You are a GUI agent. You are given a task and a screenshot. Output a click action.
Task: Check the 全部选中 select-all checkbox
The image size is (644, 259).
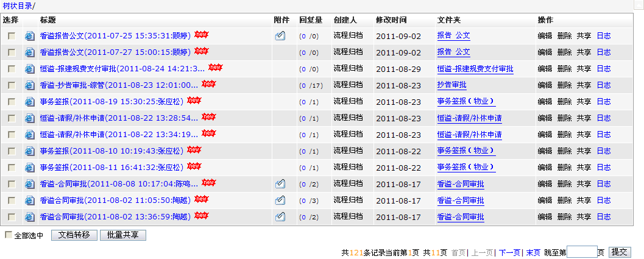(x=8, y=235)
